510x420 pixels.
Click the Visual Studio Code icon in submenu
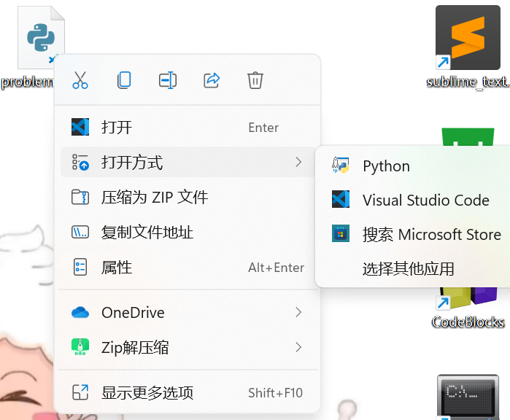(341, 199)
